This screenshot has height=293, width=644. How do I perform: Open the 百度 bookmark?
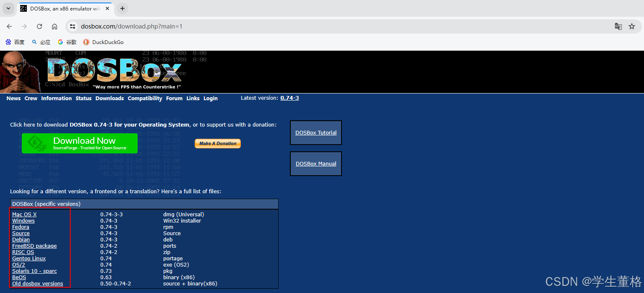point(15,42)
